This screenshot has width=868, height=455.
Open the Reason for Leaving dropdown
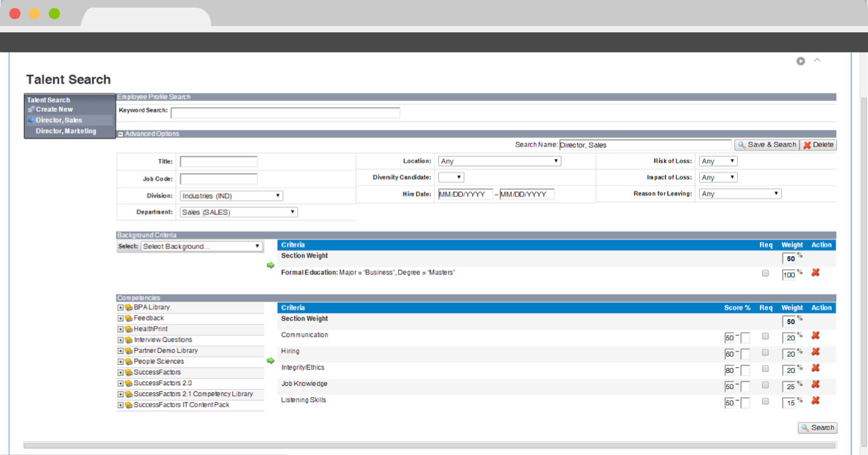pyautogui.click(x=740, y=194)
